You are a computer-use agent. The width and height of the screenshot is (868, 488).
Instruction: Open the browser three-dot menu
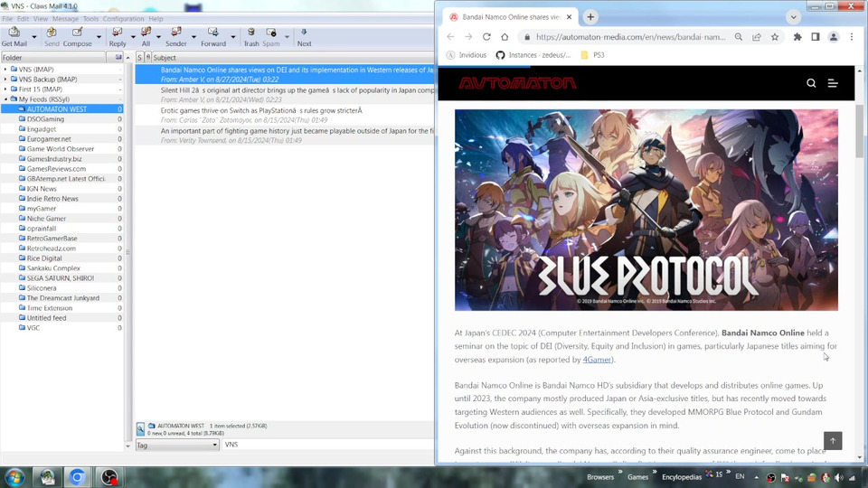(x=852, y=37)
